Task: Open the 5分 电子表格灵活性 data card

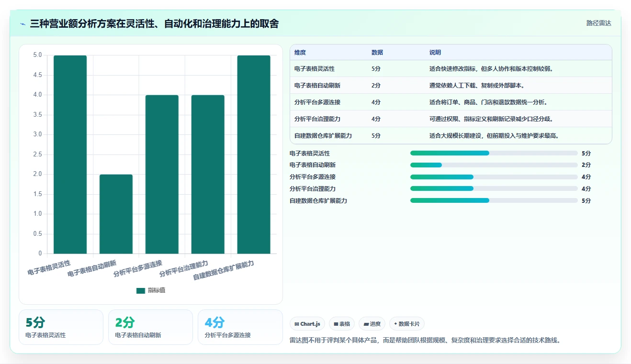Action: (61, 327)
